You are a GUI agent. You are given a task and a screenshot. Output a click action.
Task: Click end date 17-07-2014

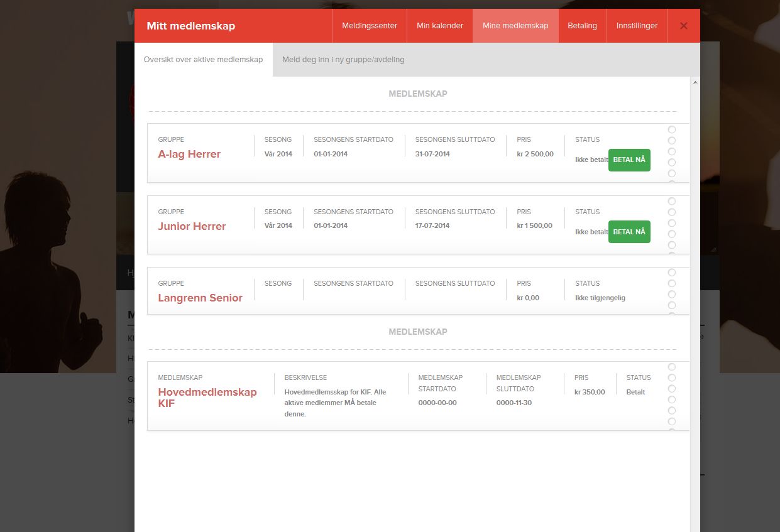click(x=432, y=225)
